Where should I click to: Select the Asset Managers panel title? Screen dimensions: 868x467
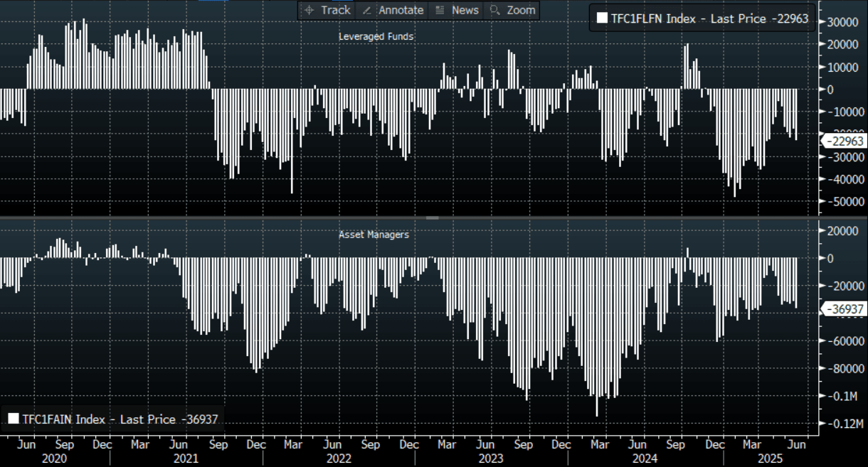tap(374, 235)
